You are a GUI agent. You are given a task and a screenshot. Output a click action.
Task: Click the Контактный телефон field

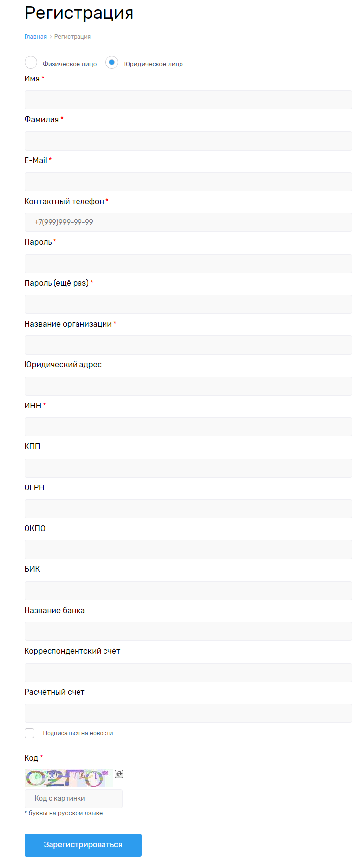tap(188, 222)
